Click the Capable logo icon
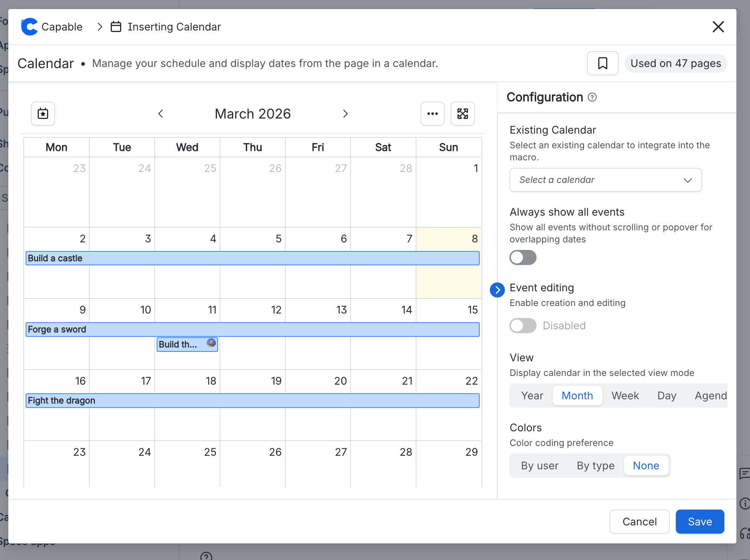Image resolution: width=750 pixels, height=560 pixels. click(x=29, y=27)
